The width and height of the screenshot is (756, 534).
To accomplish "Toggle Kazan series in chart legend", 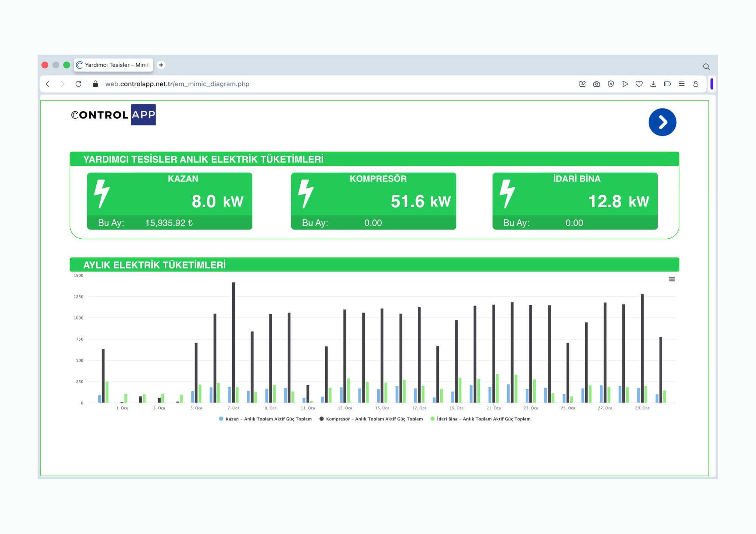I will 265,419.
